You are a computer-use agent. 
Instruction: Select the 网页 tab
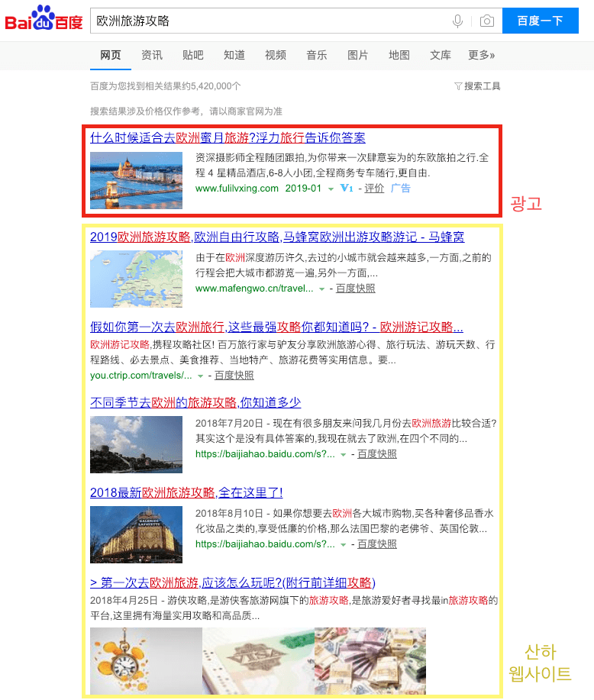coord(110,56)
